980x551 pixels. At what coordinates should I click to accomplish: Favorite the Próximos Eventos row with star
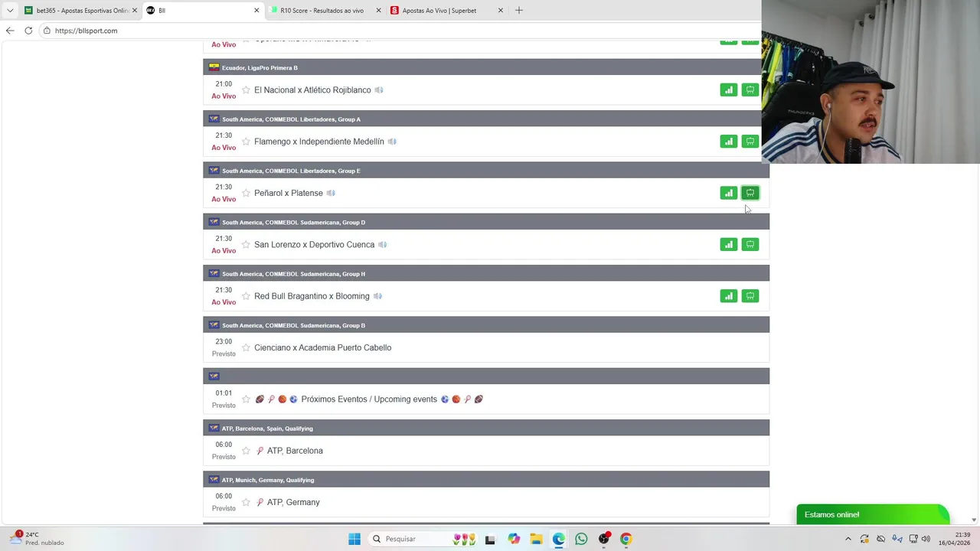[x=246, y=399]
